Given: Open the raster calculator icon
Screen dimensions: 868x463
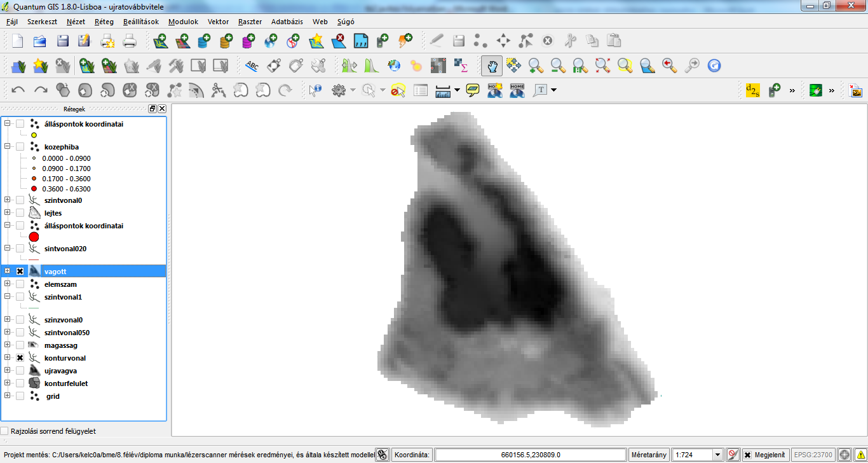Looking at the screenshot, I should tap(461, 65).
